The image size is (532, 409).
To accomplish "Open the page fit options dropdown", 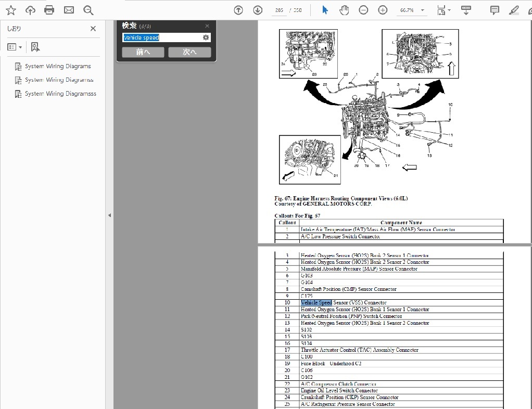I will click(x=444, y=10).
